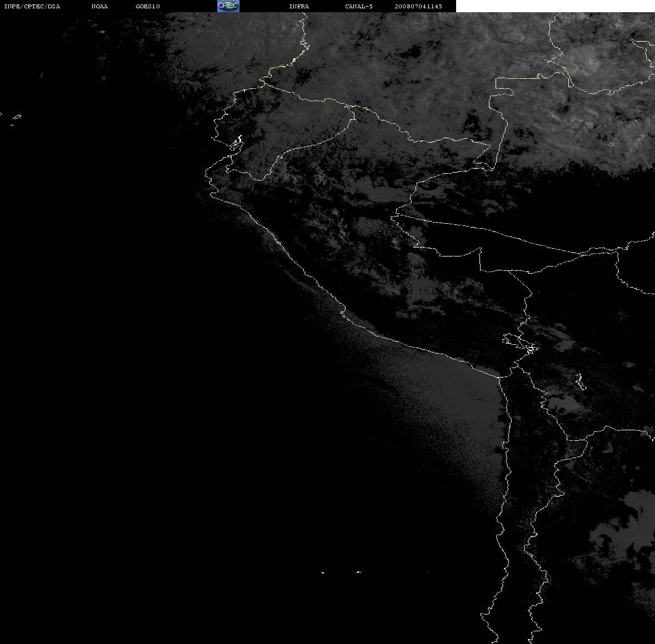
Task: Click the blank white bar in header
Action: (x=555, y=6)
